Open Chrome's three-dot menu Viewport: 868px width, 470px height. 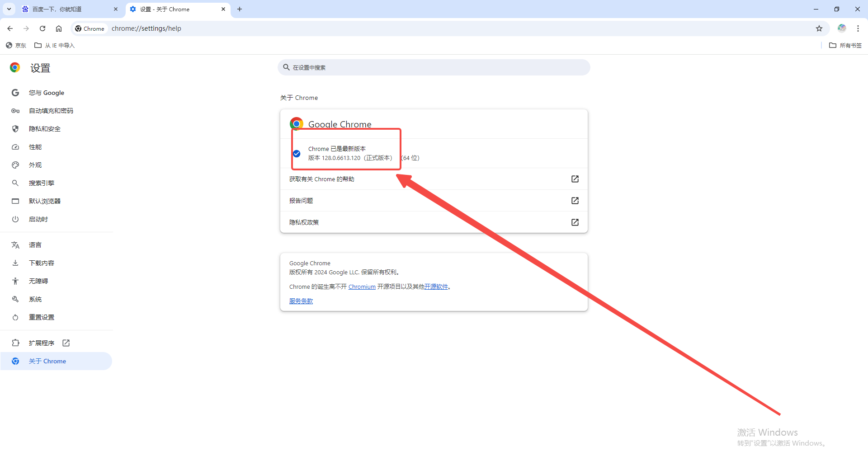(x=858, y=28)
